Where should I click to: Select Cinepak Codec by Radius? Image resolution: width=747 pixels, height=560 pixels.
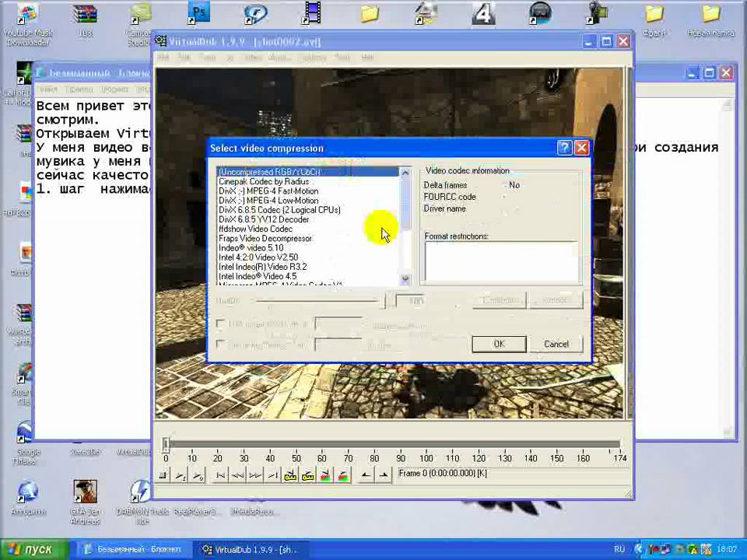(x=308, y=181)
